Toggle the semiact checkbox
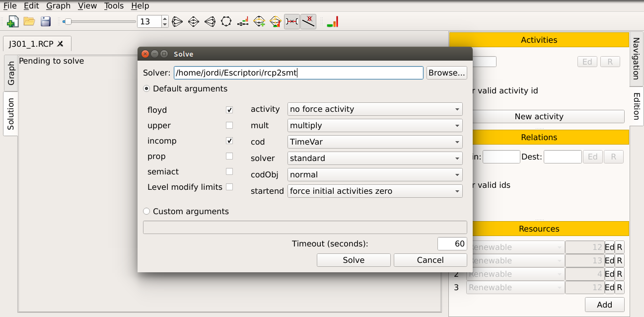Viewport: 644px width, 317px height. pos(229,171)
